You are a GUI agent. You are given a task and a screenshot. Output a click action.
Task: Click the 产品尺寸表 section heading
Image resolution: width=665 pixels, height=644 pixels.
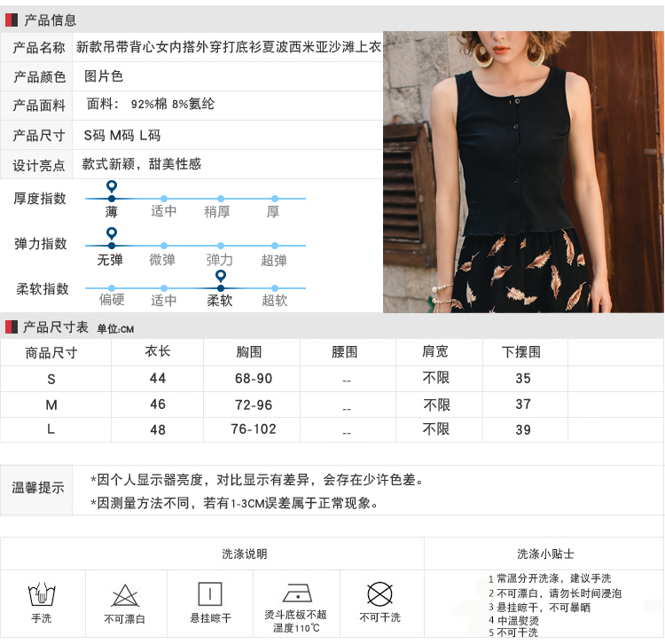56,327
